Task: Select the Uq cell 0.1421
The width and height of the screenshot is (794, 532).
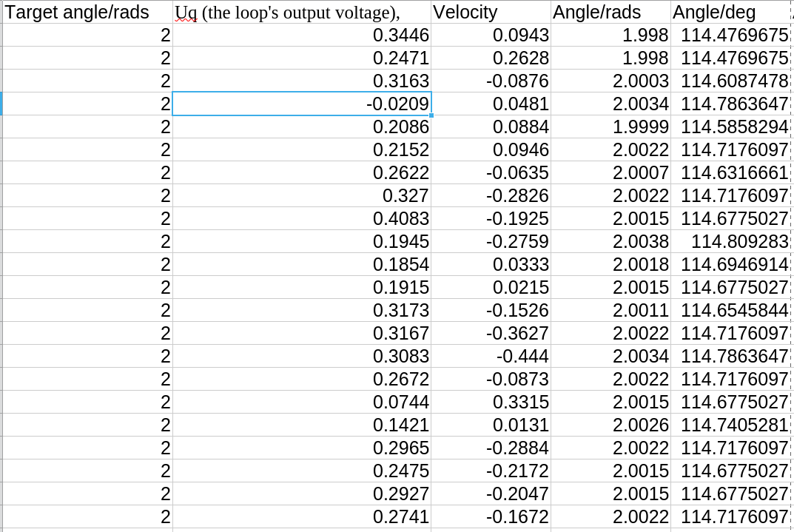Action: tap(302, 425)
